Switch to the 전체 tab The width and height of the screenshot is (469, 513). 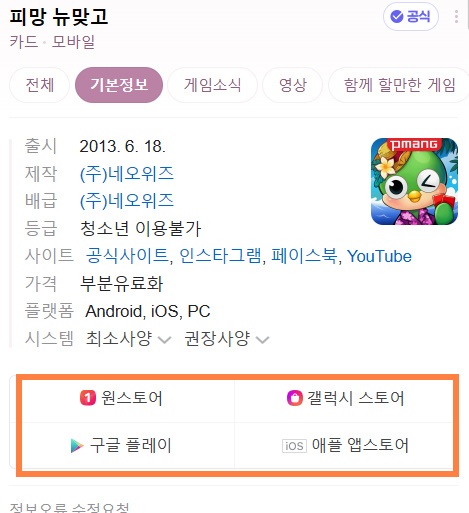click(39, 85)
